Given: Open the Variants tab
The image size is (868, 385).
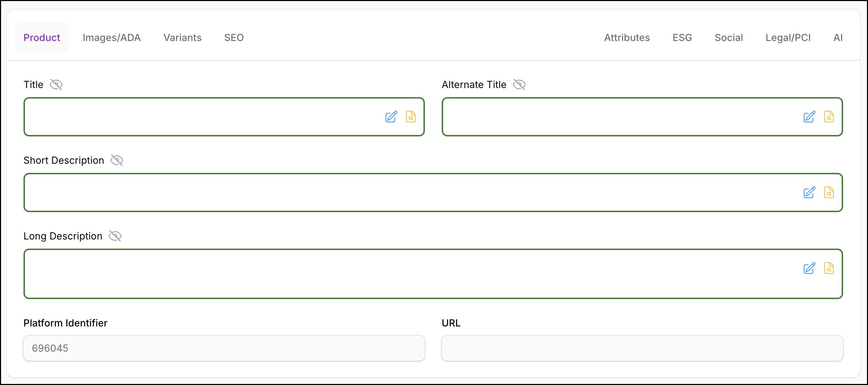Looking at the screenshot, I should pos(182,38).
